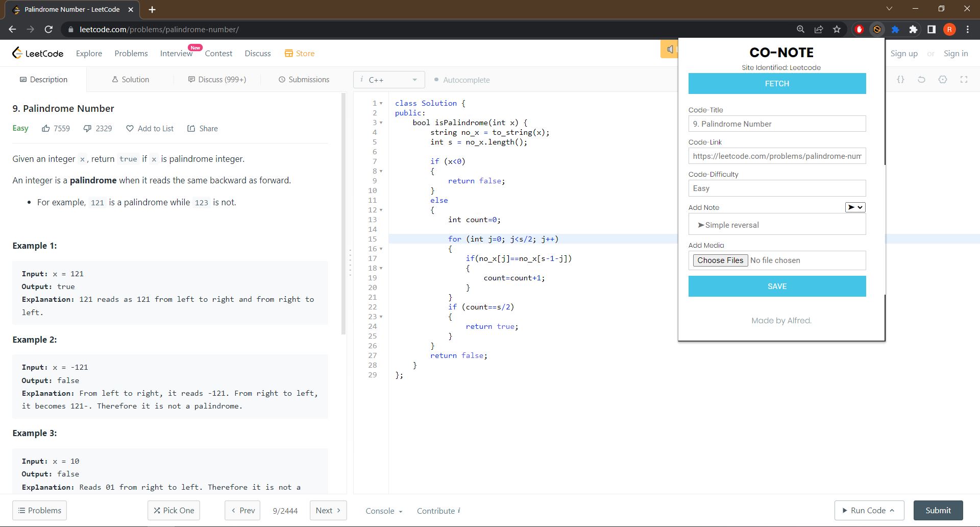The width and height of the screenshot is (980, 527).
Task: Click the Code-Title input field
Action: coord(777,124)
